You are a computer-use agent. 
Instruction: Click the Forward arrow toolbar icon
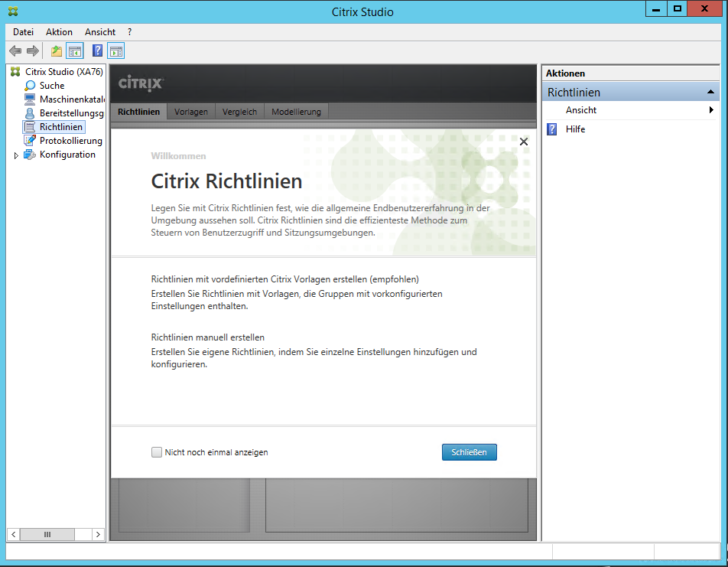pyautogui.click(x=32, y=51)
